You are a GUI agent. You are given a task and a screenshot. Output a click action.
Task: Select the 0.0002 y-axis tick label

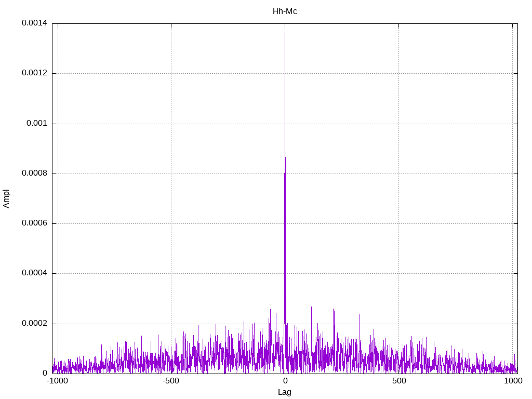[x=34, y=324]
